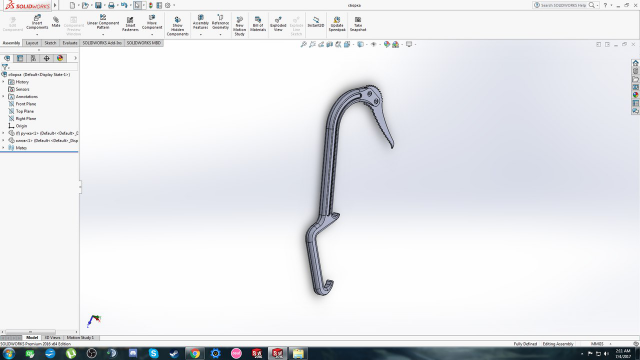Expand the first component tree node

(x=3, y=133)
